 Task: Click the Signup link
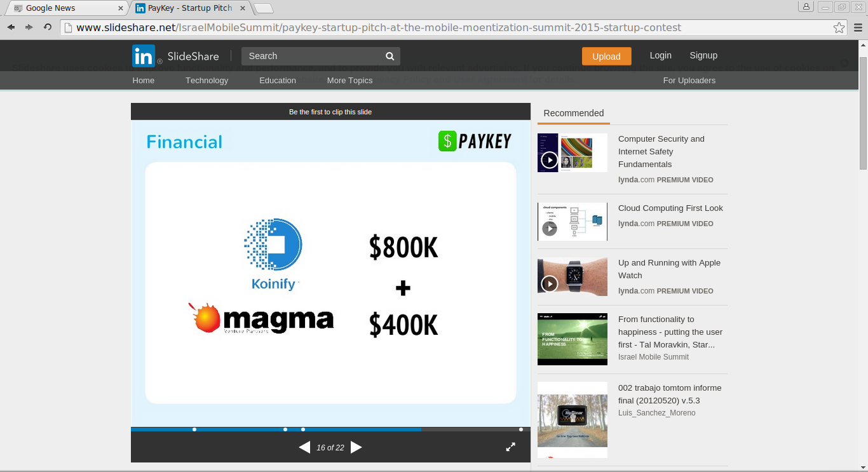coord(703,55)
